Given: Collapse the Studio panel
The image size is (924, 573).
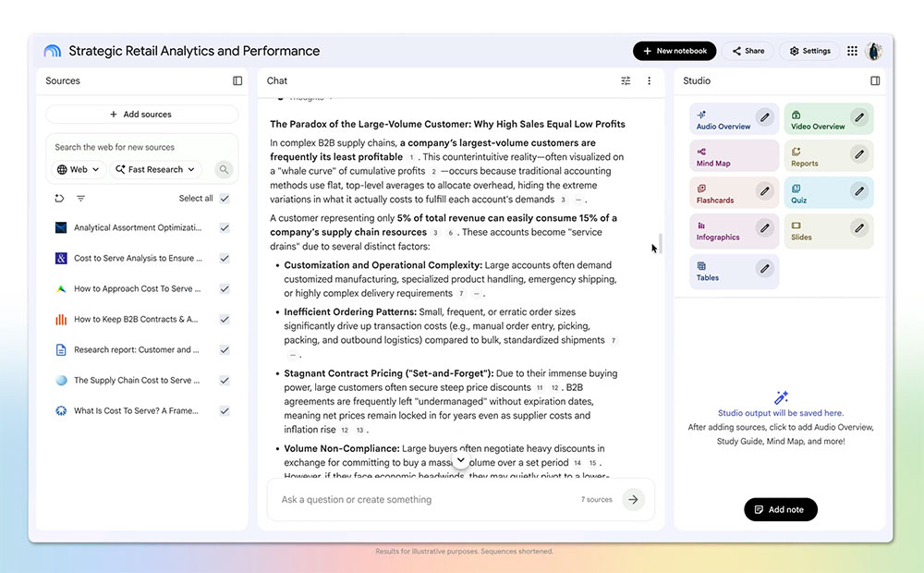Looking at the screenshot, I should (x=875, y=80).
